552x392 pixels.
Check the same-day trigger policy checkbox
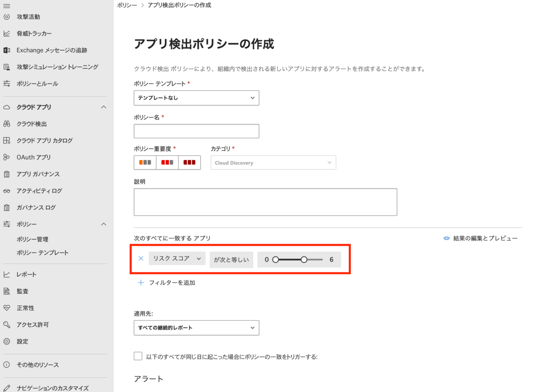pos(138,356)
